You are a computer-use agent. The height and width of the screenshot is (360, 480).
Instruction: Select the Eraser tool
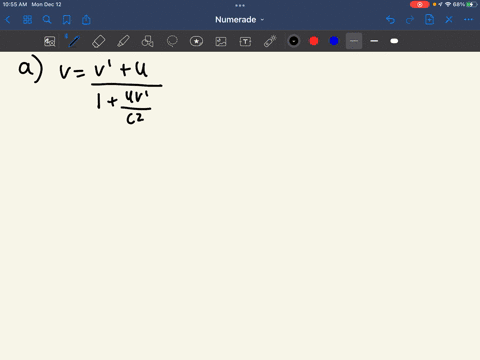click(x=98, y=41)
